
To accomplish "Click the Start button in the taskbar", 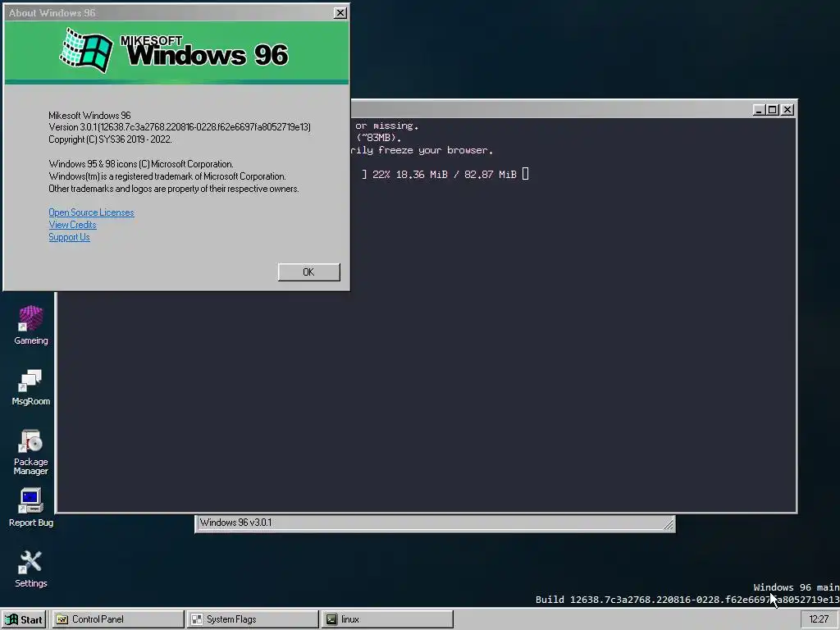I will pos(24,619).
